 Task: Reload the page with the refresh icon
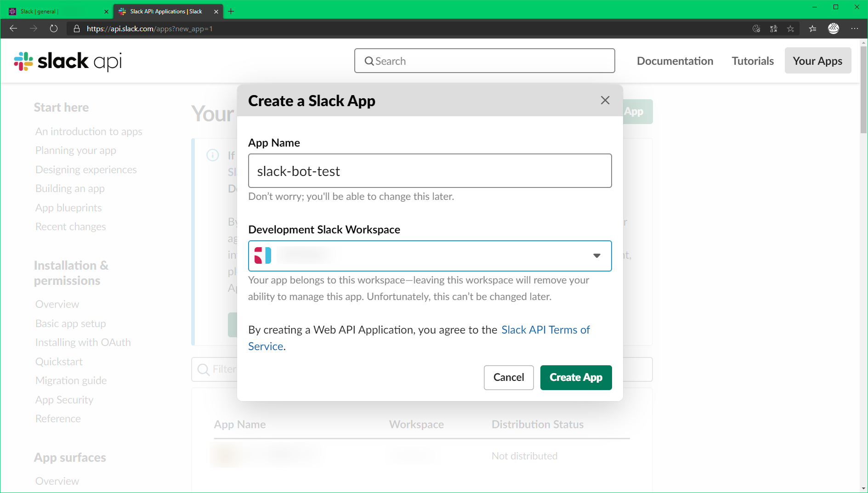[54, 28]
